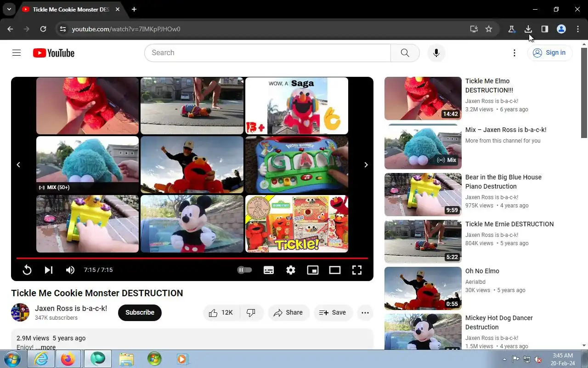The height and width of the screenshot is (368, 588).
Task: Open the Chrome three-dot menu
Action: point(578,29)
